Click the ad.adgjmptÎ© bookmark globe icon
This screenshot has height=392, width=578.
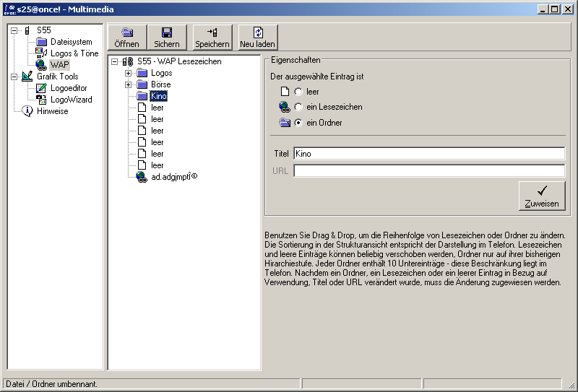click(x=142, y=177)
